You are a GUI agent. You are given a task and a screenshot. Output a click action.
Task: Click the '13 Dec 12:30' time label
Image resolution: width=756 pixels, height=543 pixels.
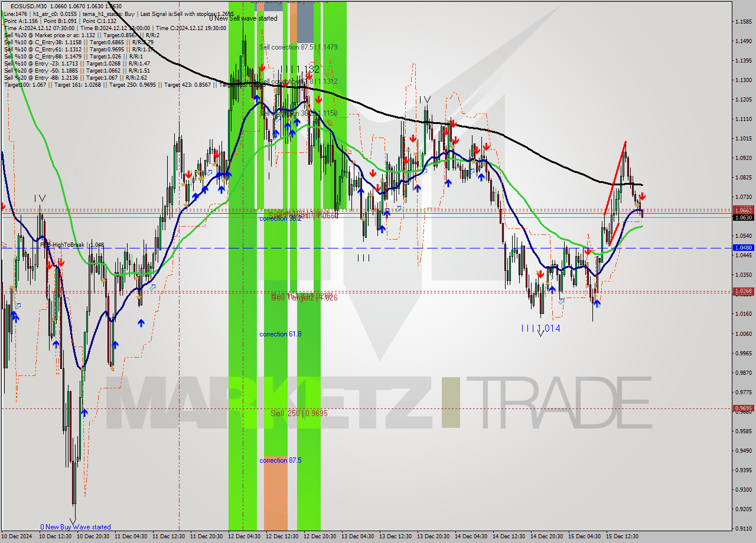pyautogui.click(x=396, y=537)
